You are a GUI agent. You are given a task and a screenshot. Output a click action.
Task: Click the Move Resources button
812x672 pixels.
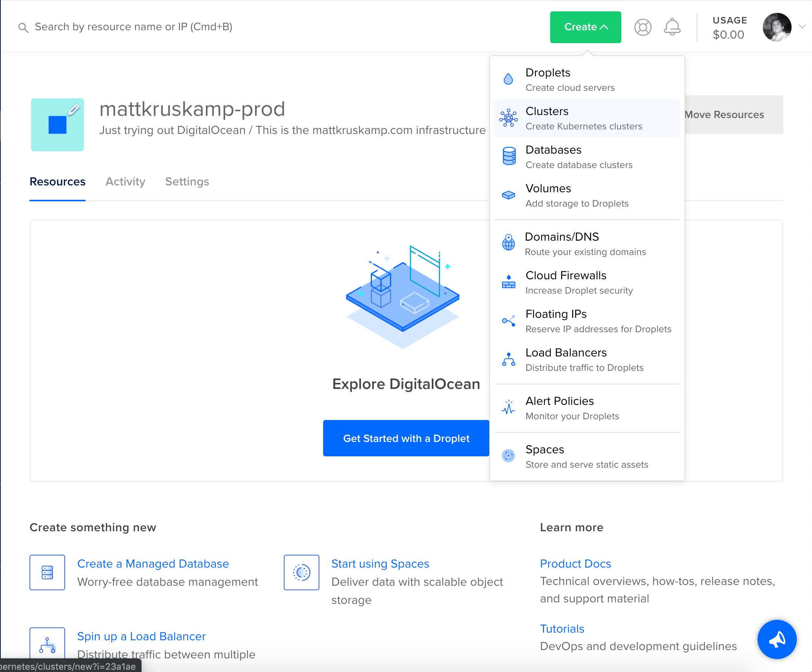click(x=734, y=115)
